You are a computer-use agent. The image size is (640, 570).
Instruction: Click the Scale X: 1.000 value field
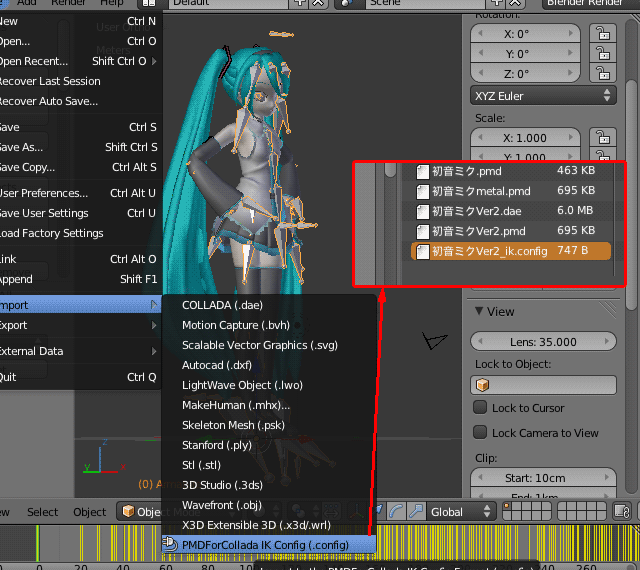525,138
